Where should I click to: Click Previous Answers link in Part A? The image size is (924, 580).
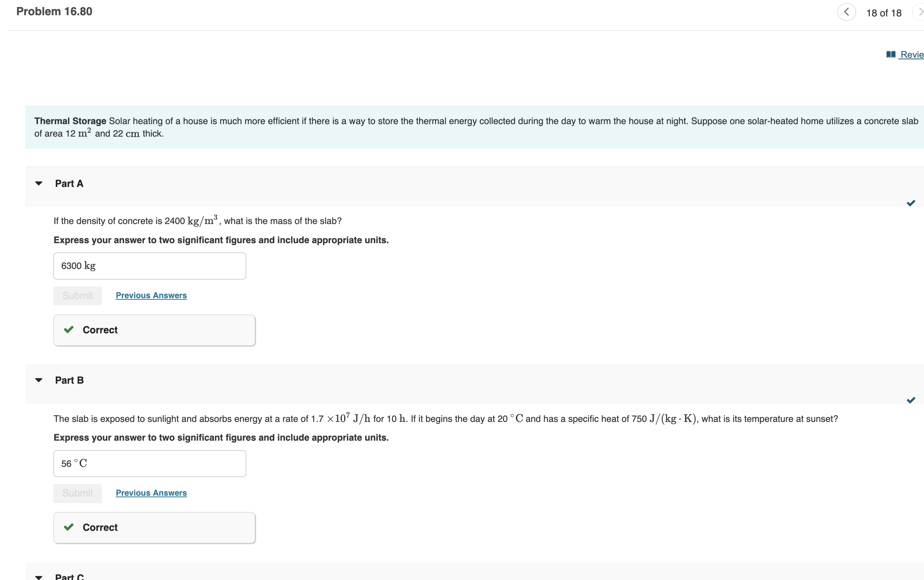coord(150,294)
